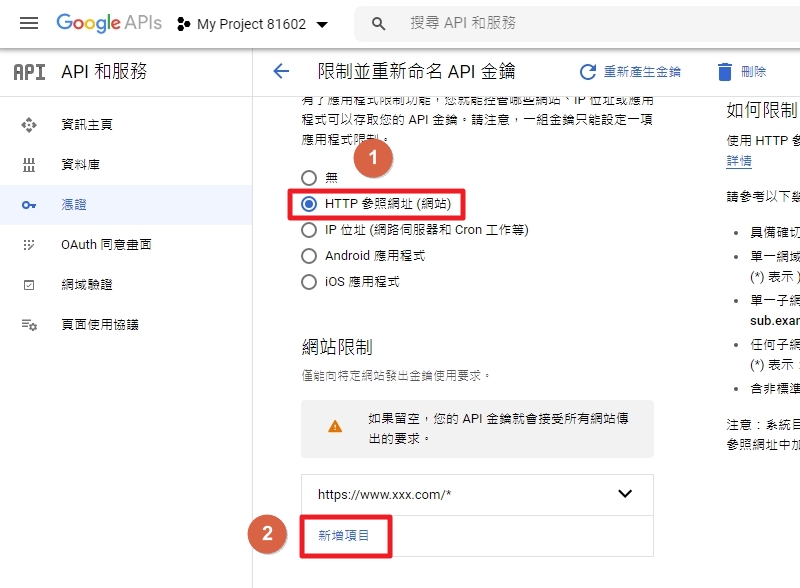800x588 pixels.
Task: Click the 詳情 details link
Action: tap(739, 161)
